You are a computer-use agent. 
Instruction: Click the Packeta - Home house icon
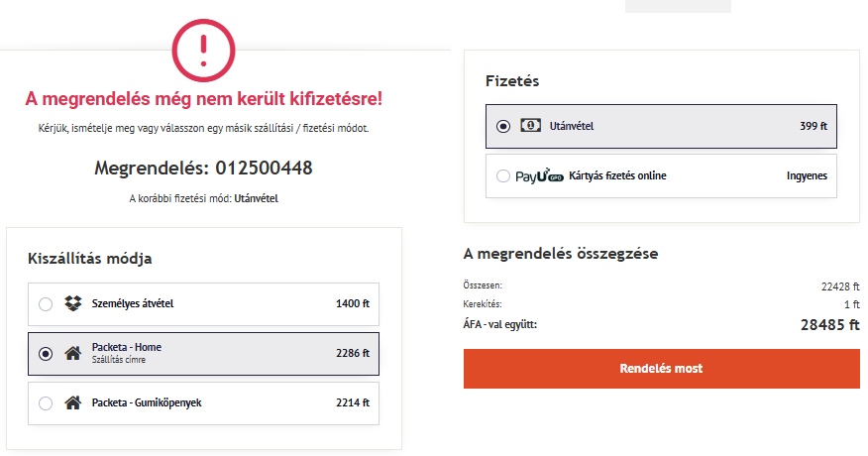[72, 353]
